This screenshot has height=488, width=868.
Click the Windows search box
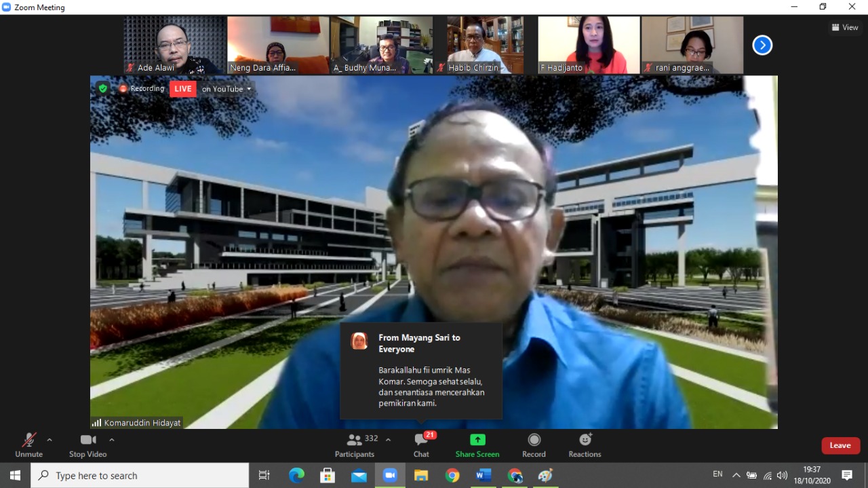[140, 476]
